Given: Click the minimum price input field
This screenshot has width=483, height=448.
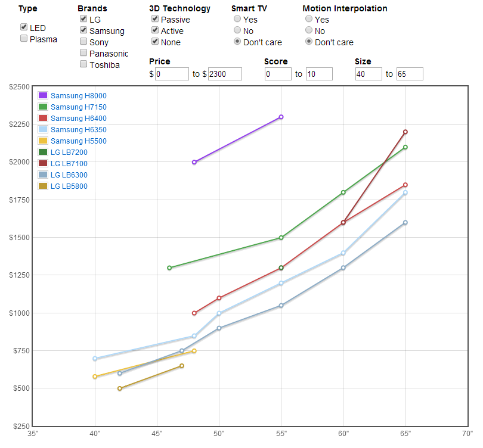Looking at the screenshot, I should [x=172, y=74].
